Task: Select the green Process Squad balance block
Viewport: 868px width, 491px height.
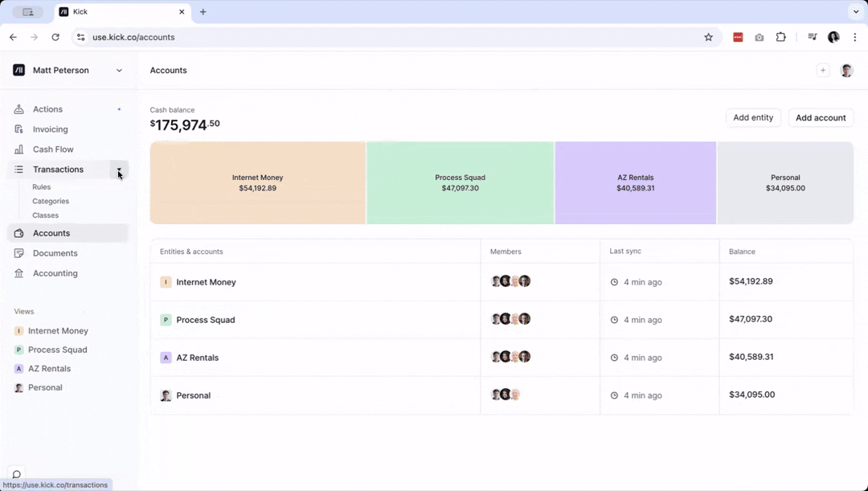Action: tap(460, 183)
